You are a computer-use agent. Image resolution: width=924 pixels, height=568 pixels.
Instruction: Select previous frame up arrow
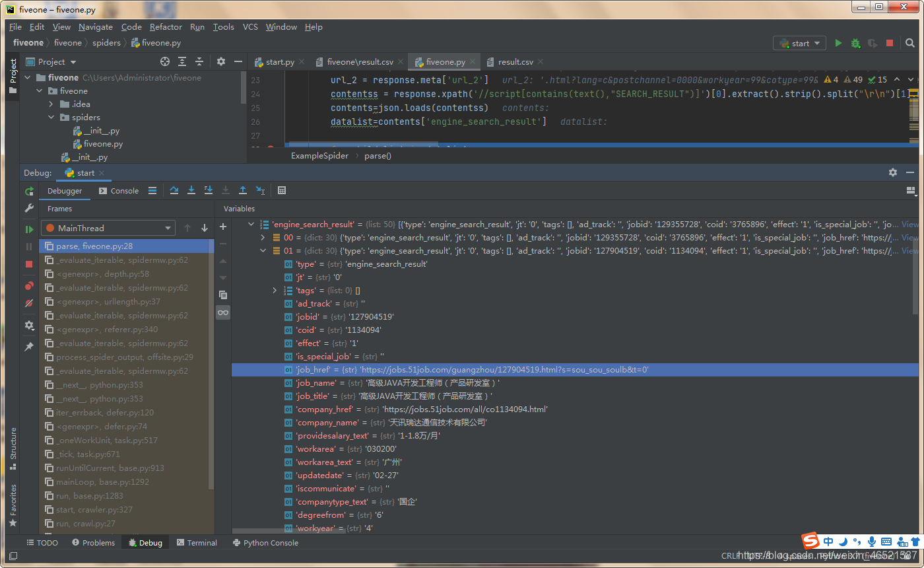(187, 228)
